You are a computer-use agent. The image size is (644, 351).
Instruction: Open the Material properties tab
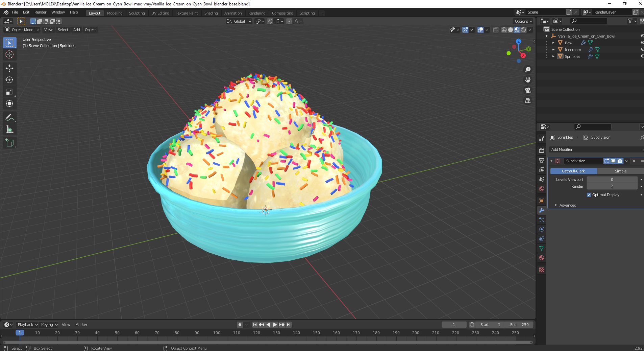click(542, 258)
